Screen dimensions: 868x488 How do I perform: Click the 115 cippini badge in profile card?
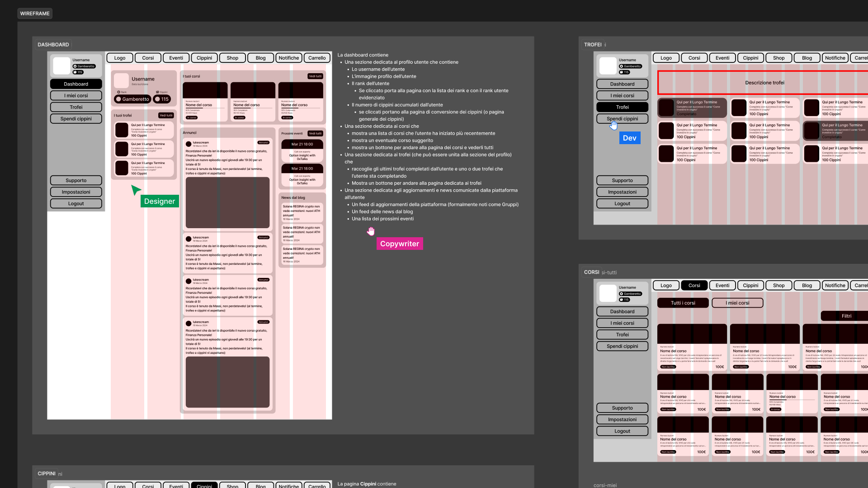(x=162, y=99)
